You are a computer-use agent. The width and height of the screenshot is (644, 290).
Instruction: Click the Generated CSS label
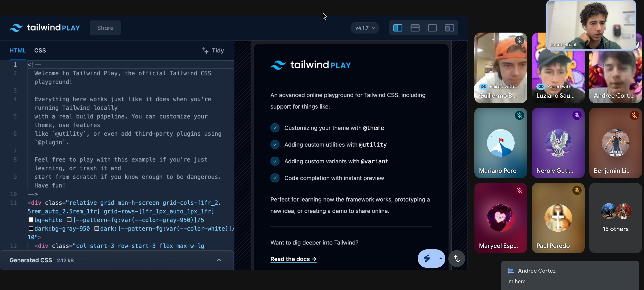click(31, 260)
